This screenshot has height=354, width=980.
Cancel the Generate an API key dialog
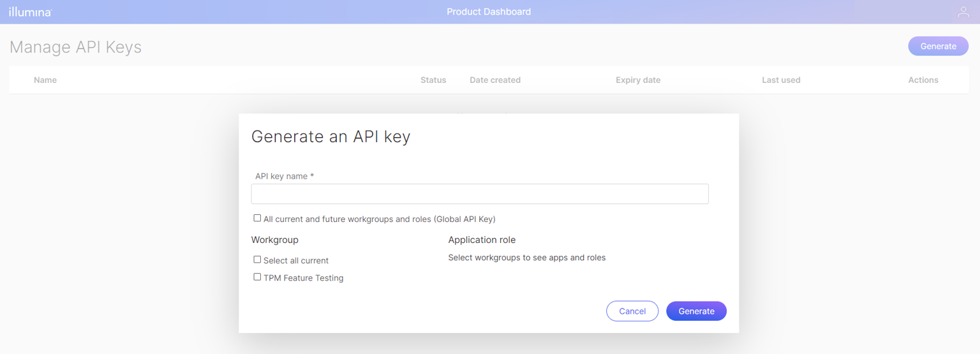pyautogui.click(x=632, y=311)
